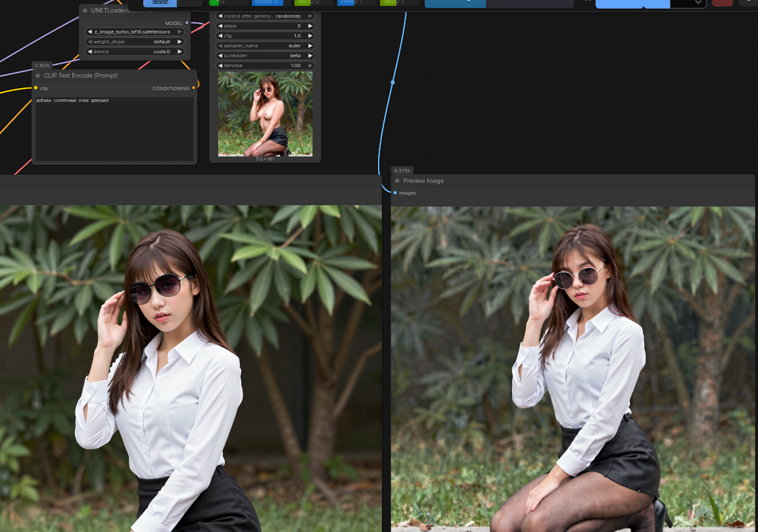The width and height of the screenshot is (758, 532).
Task: Open the weight_dtype combo box
Action: click(134, 41)
